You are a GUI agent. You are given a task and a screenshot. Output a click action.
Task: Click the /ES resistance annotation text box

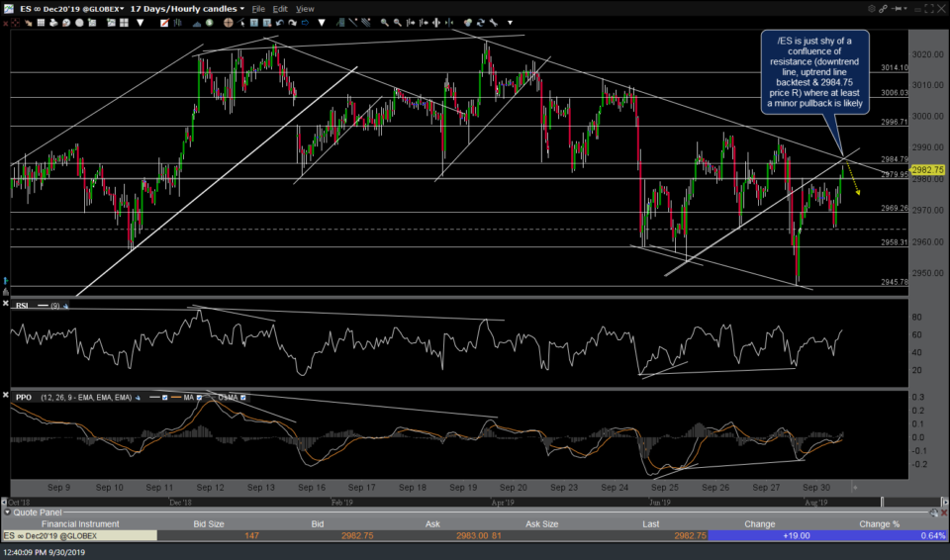pos(814,72)
